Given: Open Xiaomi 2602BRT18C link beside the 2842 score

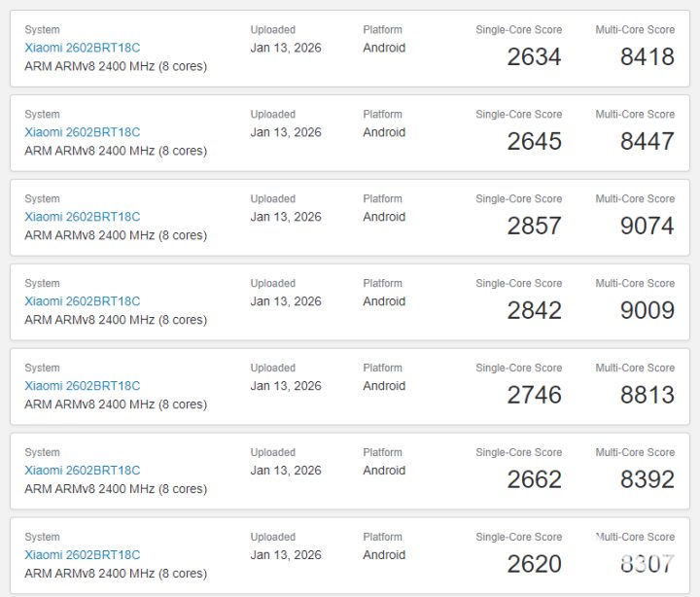Looking at the screenshot, I should point(83,301).
